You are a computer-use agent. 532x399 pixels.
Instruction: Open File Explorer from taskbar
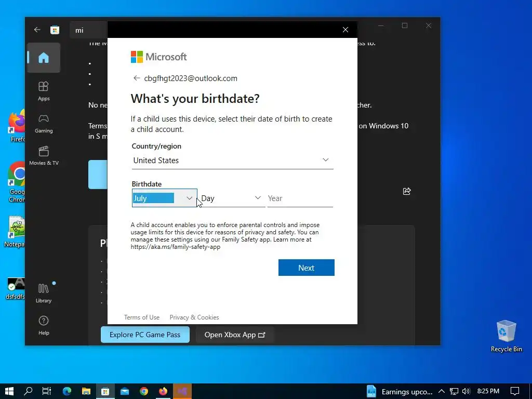coord(86,391)
